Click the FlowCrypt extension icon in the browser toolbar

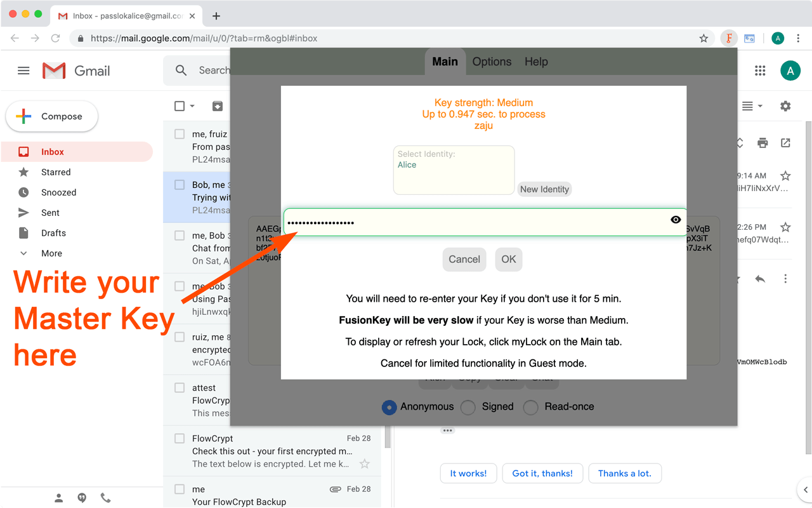click(728, 38)
